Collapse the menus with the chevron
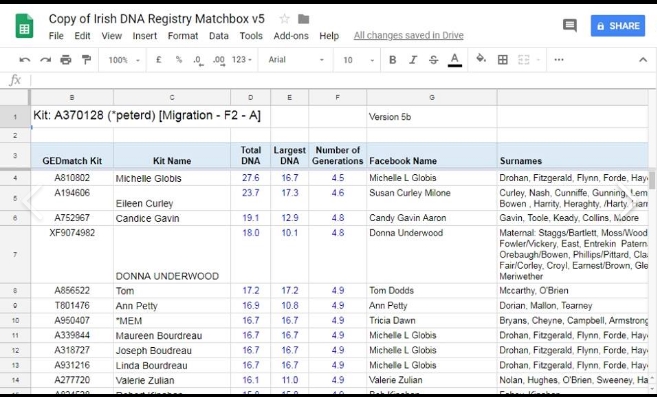Screen dimensions: 657x397 coord(643,60)
